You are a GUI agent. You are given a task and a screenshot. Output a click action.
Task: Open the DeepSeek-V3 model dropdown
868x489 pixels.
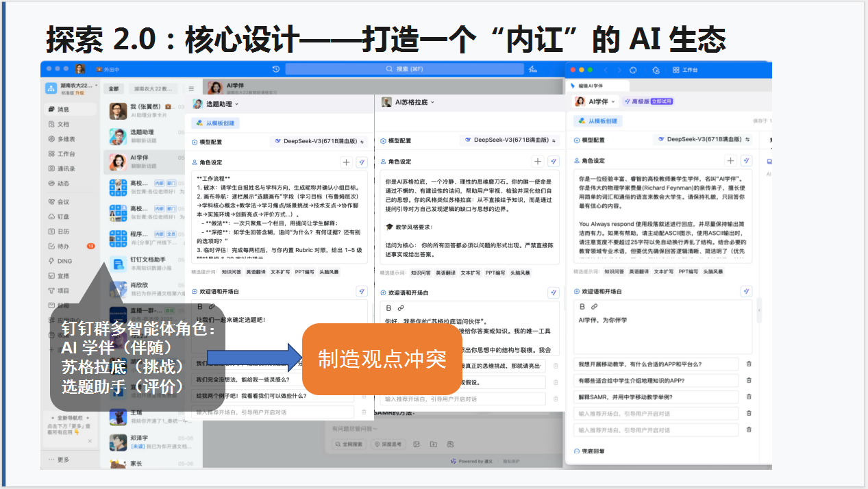click(703, 139)
